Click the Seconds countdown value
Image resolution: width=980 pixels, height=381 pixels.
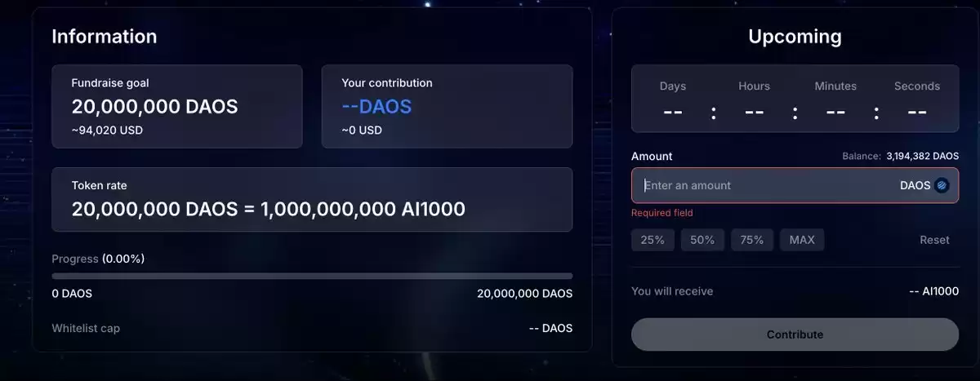[x=917, y=112]
